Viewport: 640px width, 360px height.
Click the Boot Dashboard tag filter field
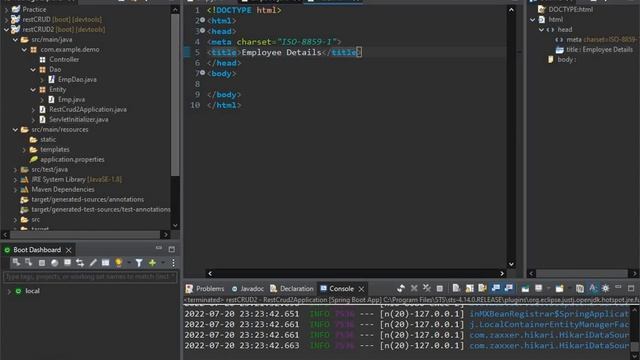(x=90, y=277)
